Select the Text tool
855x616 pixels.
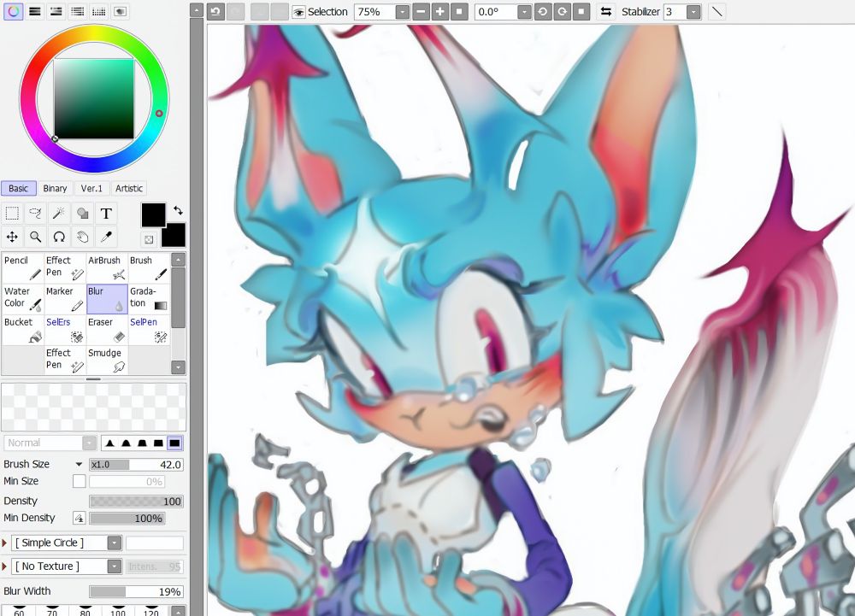106,213
